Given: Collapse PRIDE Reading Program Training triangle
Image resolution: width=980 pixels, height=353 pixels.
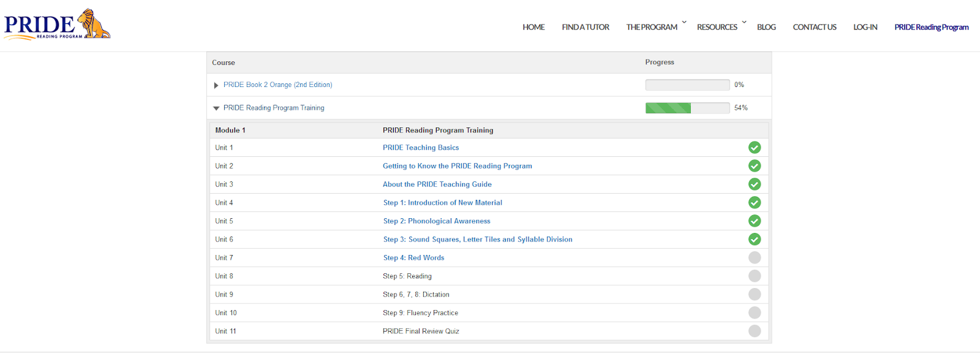Looking at the screenshot, I should 216,108.
